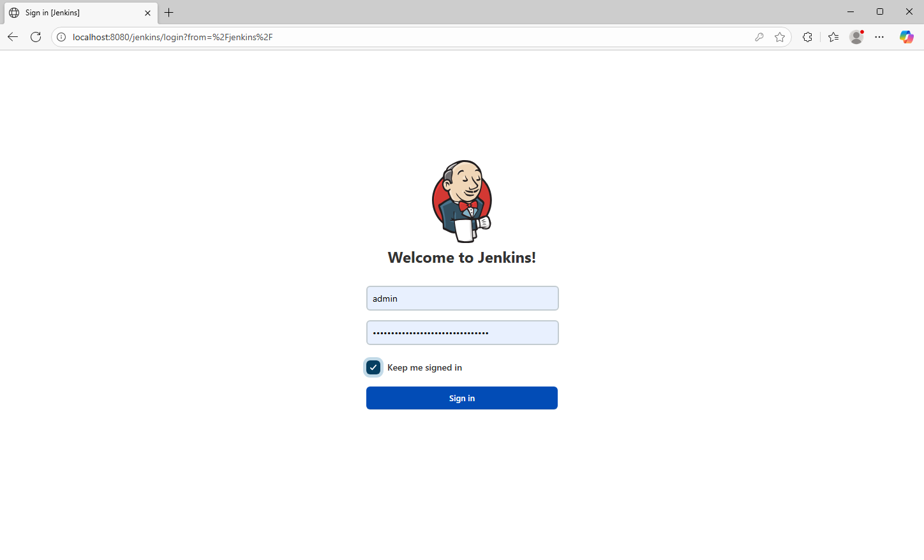Screen dimensions: 924x560
Task: Click the address bar URL
Action: click(172, 37)
